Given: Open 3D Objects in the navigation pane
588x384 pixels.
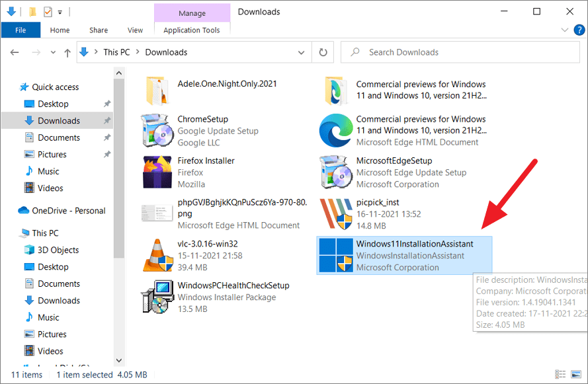Looking at the screenshot, I should 58,250.
